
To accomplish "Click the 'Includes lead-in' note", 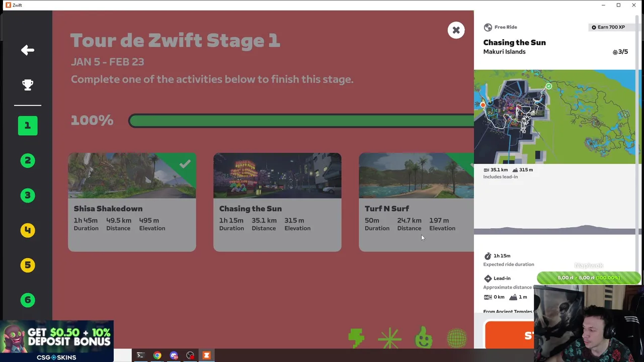I will pyautogui.click(x=500, y=177).
